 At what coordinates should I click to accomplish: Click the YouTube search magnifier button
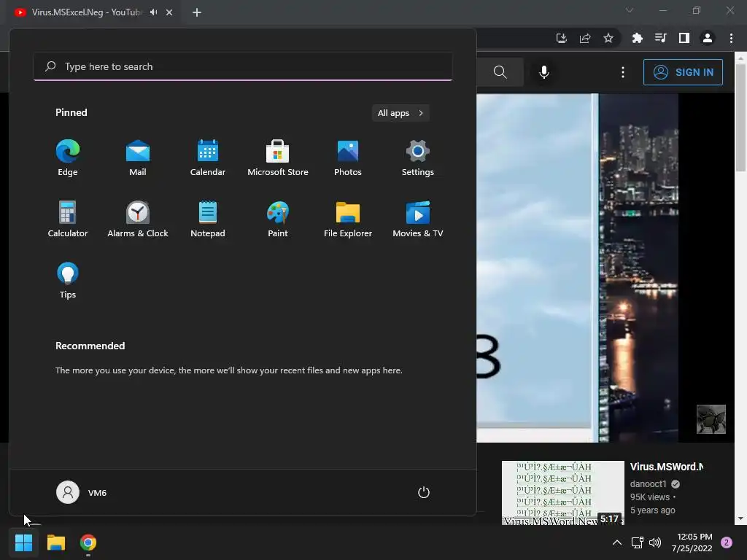500,72
